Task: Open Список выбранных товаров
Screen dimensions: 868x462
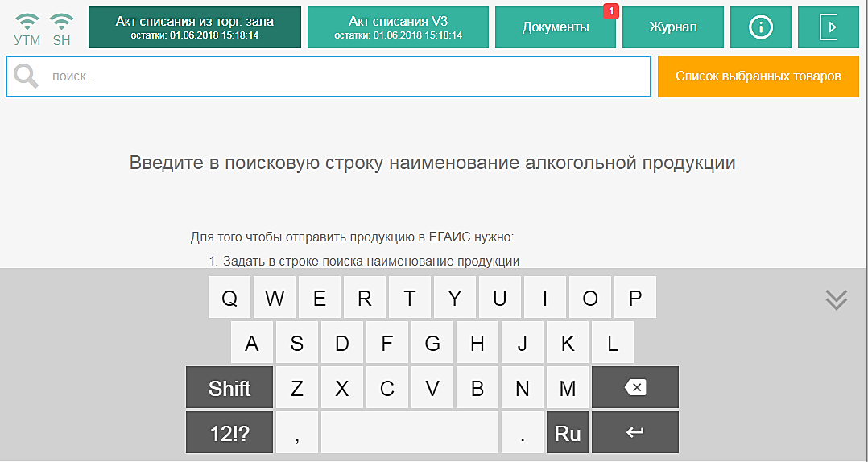Action: (x=758, y=76)
